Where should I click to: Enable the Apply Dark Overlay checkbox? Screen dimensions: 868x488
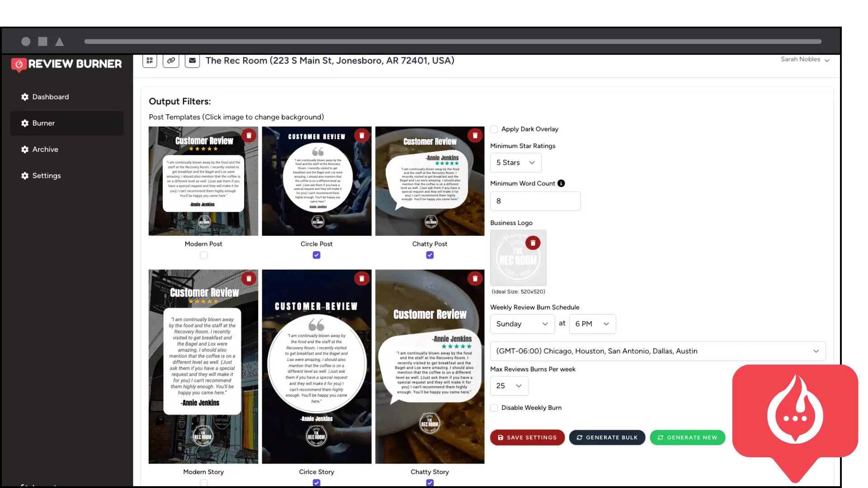(494, 129)
